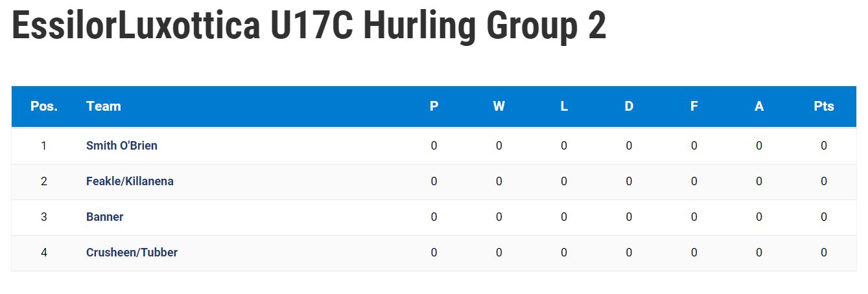The width and height of the screenshot is (868, 294).
Task: Click the W (wins) column header
Action: click(499, 106)
